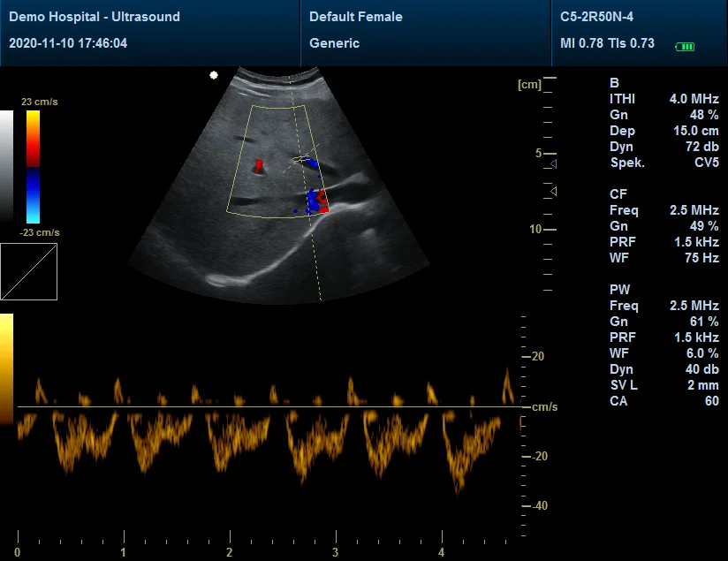
Task: Click the grayscale brightness bar
Action: pos(6,165)
